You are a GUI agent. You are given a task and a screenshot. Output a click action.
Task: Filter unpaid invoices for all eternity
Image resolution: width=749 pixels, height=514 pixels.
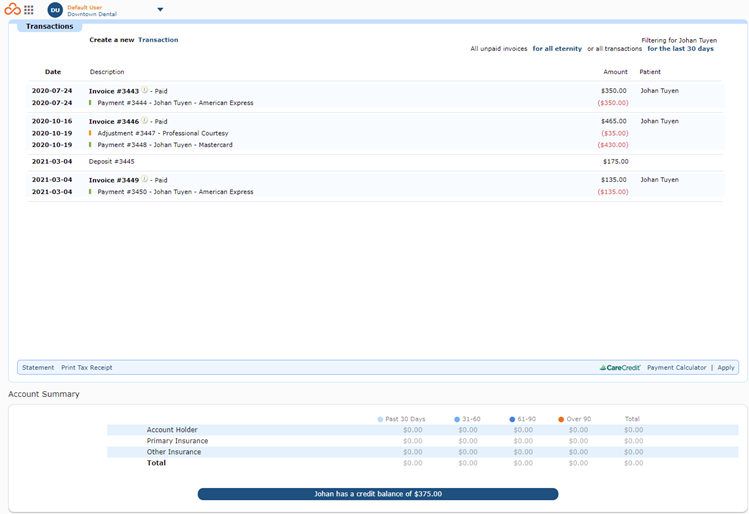[557, 49]
